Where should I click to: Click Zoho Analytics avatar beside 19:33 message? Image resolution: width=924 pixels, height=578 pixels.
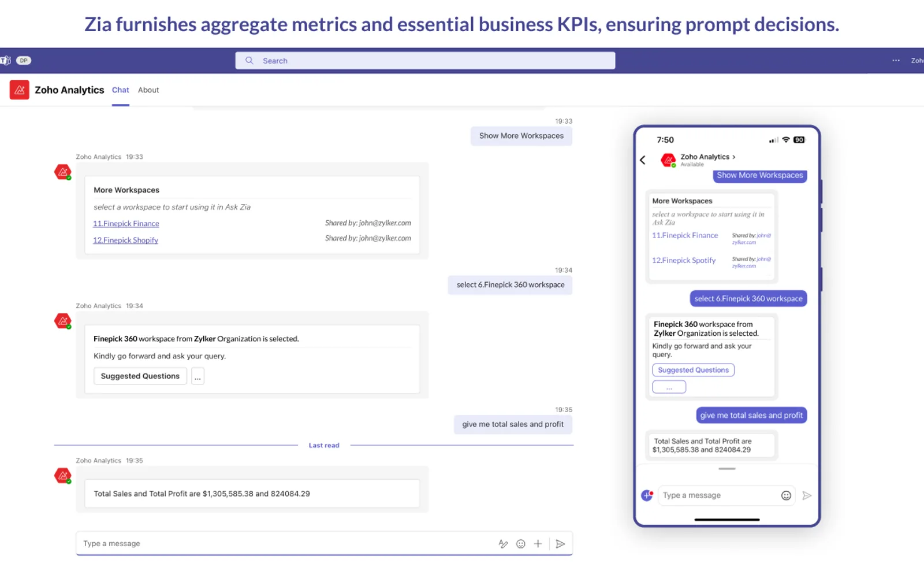coord(63,172)
